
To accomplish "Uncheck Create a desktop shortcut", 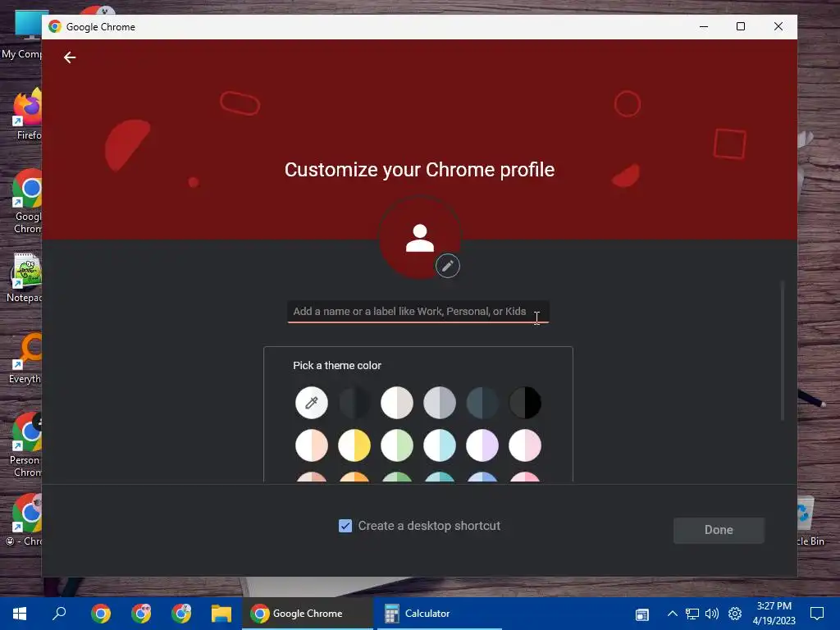I will click(345, 526).
